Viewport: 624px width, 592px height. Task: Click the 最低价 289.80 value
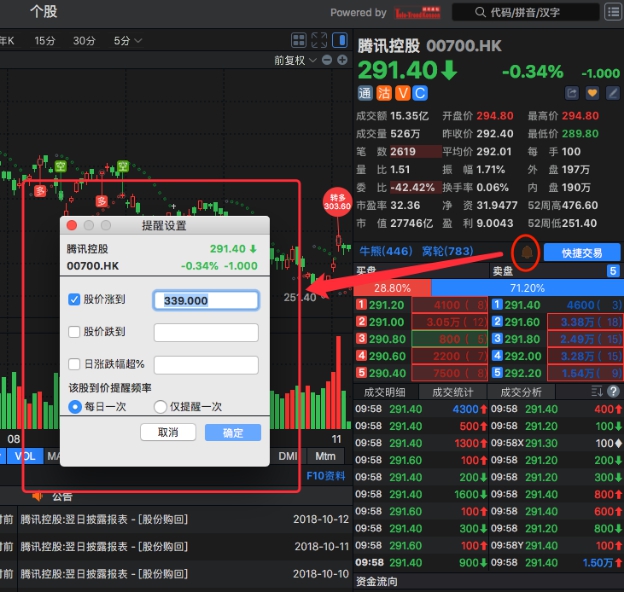pos(580,134)
